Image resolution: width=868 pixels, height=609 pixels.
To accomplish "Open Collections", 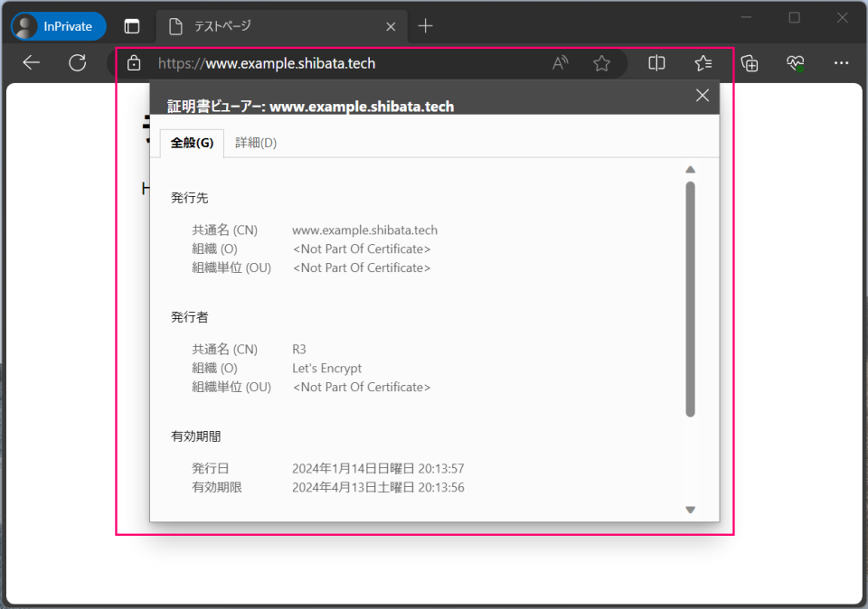I will click(750, 62).
